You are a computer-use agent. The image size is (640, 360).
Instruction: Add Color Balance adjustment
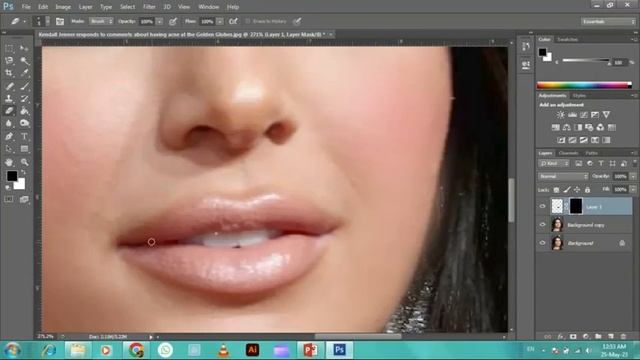click(567, 127)
